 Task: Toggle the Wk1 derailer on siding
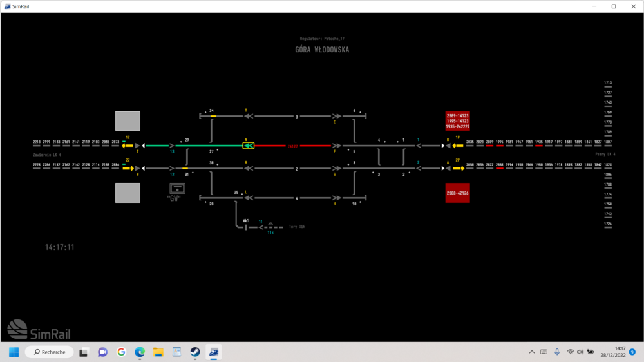pos(246,226)
